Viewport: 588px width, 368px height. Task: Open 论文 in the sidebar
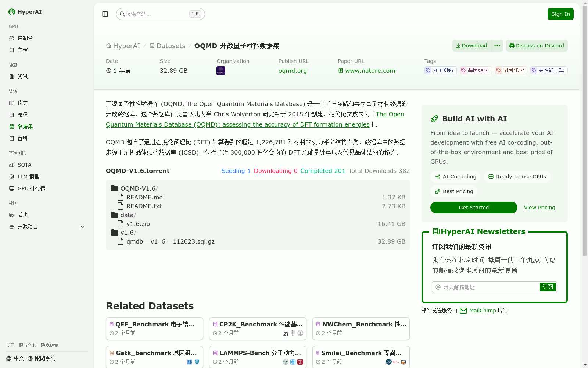(22, 103)
